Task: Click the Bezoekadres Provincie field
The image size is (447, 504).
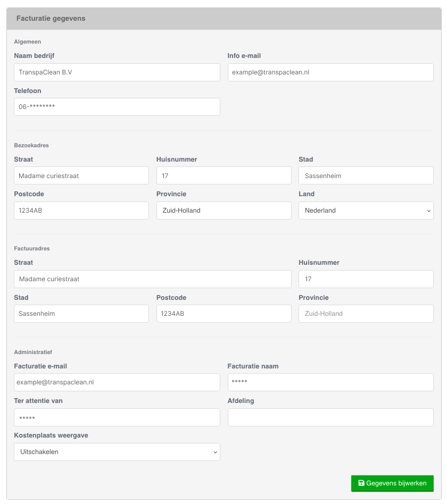Action: point(223,211)
